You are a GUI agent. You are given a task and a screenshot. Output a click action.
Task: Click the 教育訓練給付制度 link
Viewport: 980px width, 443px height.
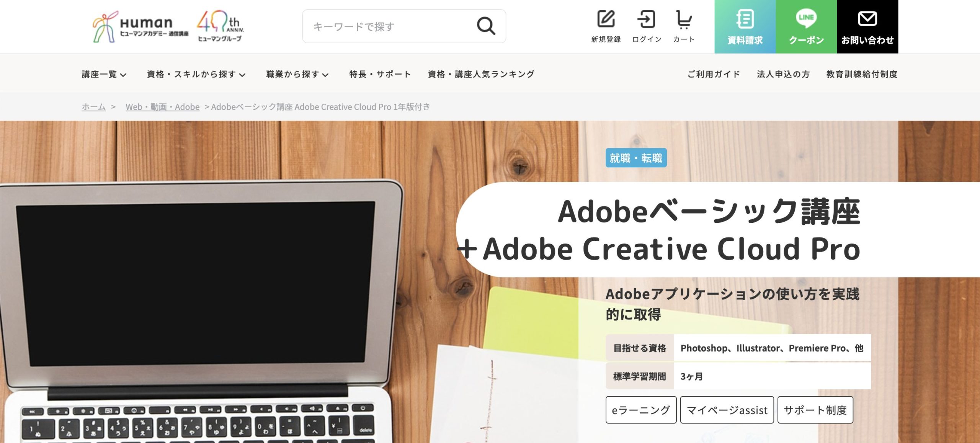click(x=862, y=74)
